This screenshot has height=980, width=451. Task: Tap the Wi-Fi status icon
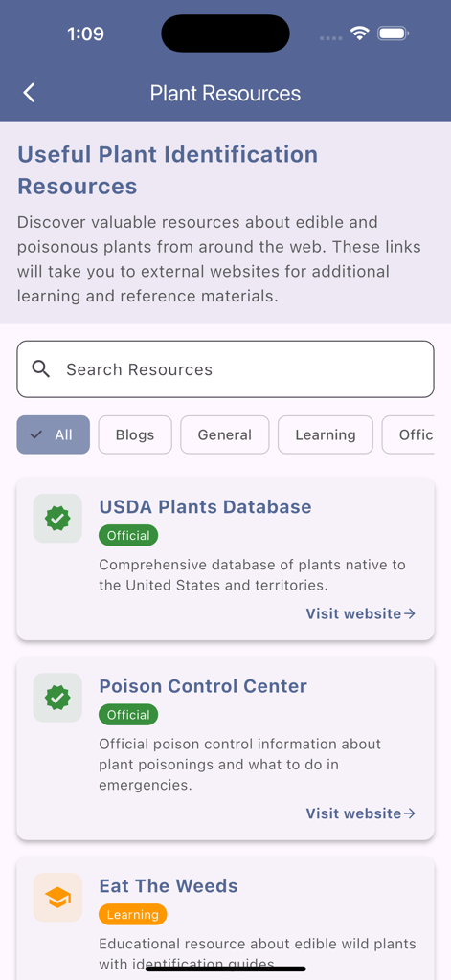[360, 33]
